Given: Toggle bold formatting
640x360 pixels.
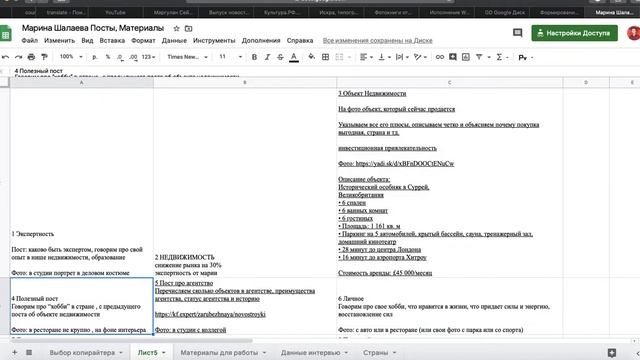Looking at the screenshot, I should point(254,57).
